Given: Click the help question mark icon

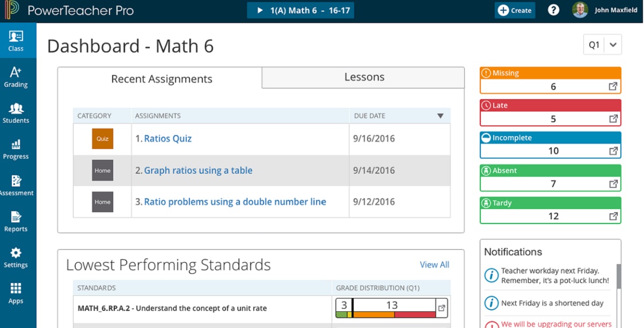Looking at the screenshot, I should click(553, 10).
